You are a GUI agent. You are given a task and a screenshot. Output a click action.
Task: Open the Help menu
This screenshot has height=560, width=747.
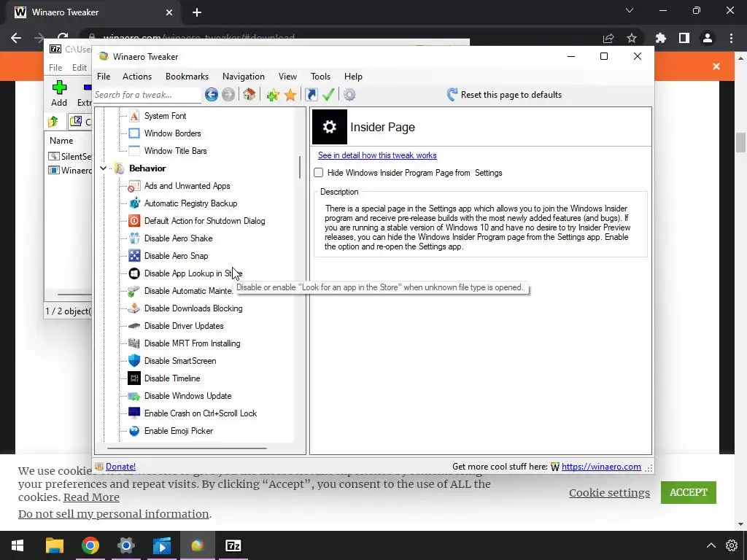click(354, 77)
